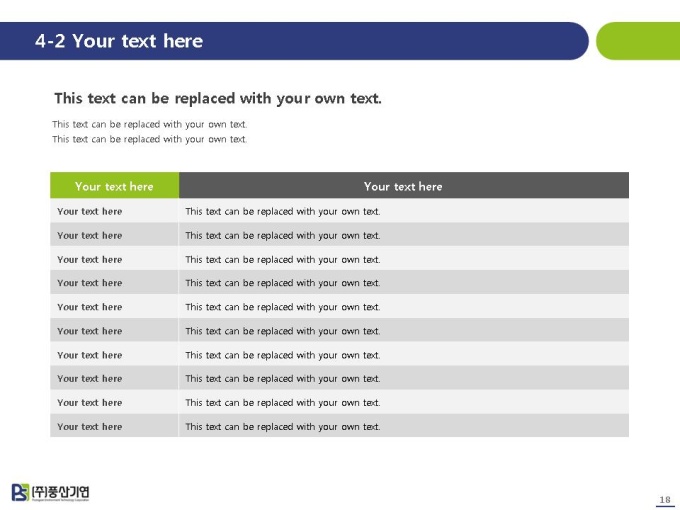Click the PS company logo icon
The width and height of the screenshot is (680, 510).
pos(20,493)
